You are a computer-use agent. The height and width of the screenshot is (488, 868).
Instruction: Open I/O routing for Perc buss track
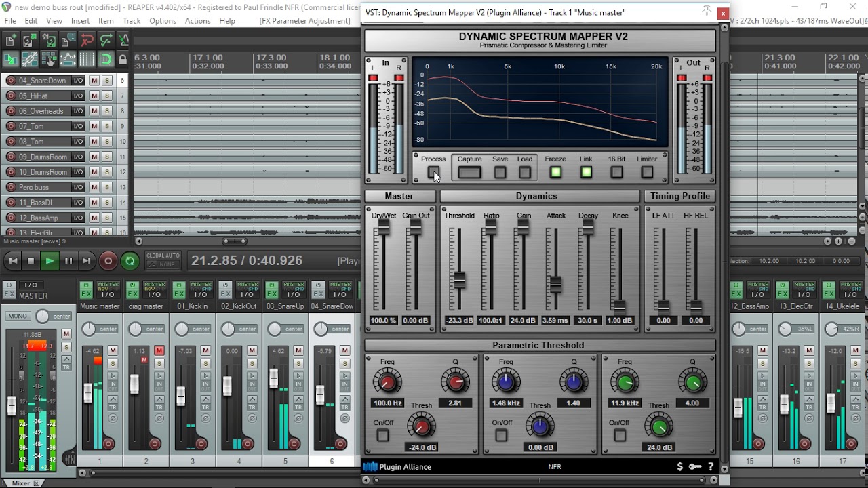point(78,187)
